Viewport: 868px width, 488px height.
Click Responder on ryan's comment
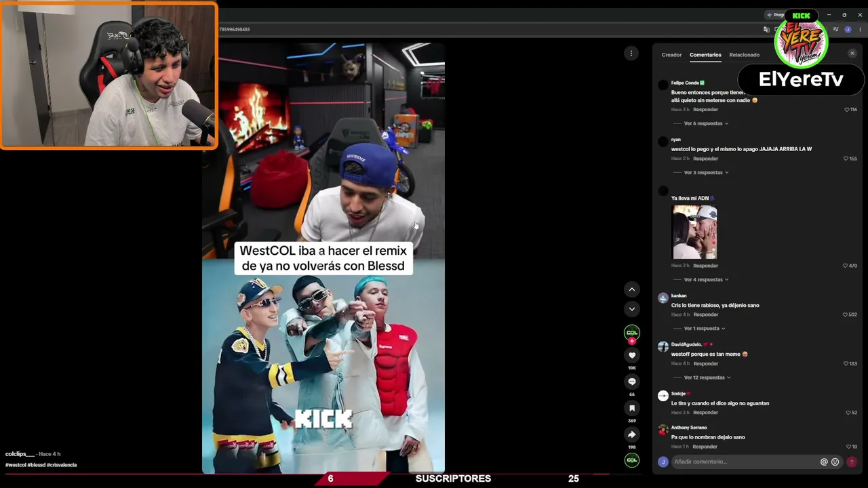[x=705, y=159]
